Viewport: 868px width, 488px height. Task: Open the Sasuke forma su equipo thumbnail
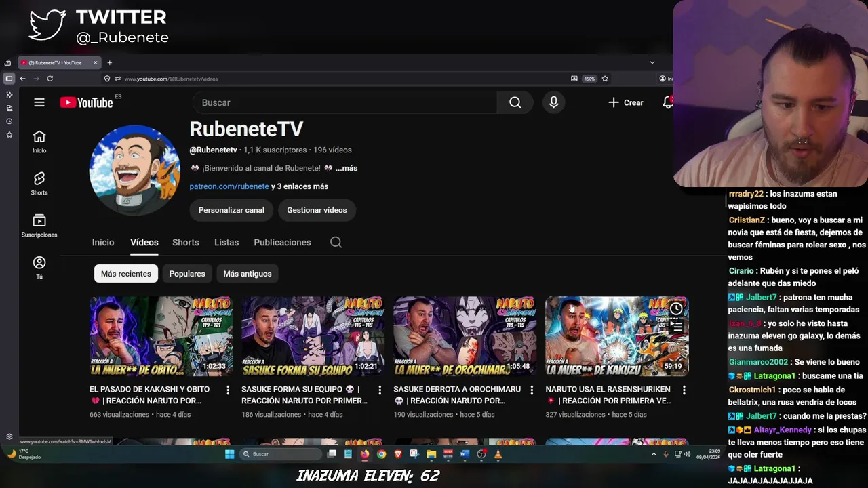(313, 336)
